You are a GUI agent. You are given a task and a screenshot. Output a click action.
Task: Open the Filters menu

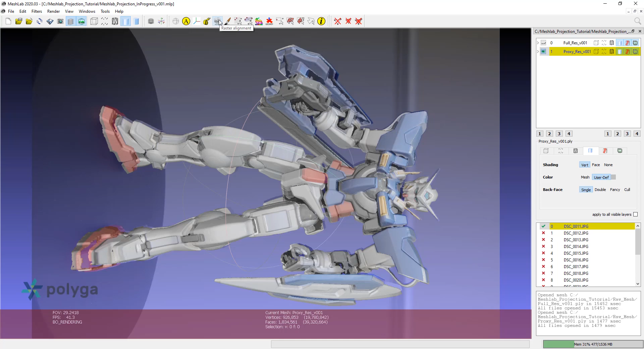tap(37, 11)
